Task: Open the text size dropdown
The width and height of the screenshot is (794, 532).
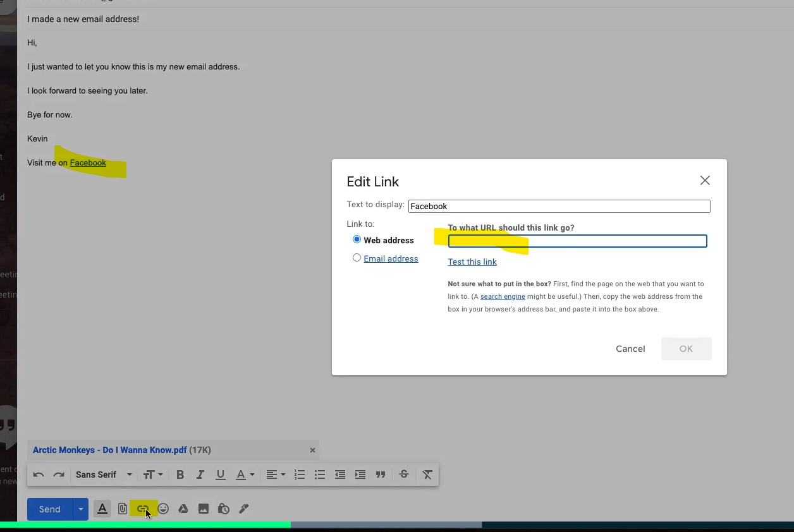Action: (153, 475)
